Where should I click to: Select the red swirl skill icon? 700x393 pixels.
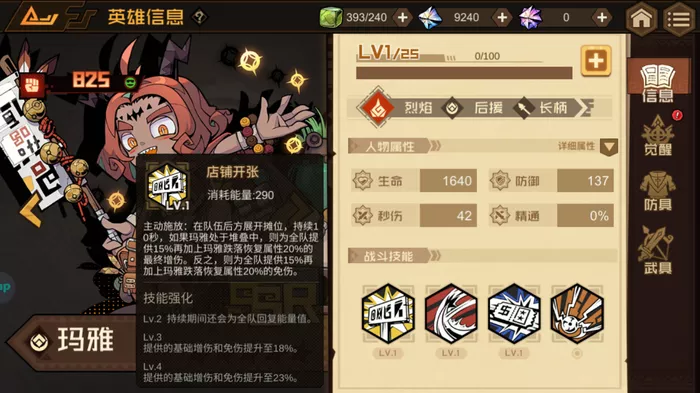451,314
